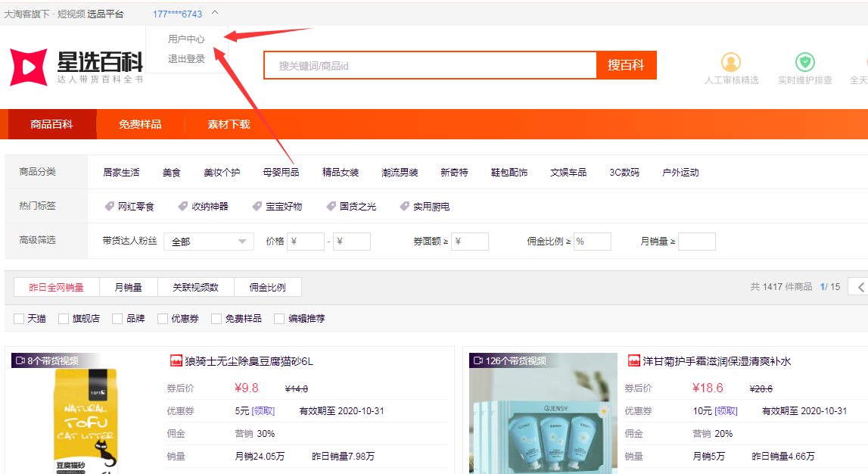Check the 免费样品 filter checkbox
This screenshot has width=868, height=474.
tap(216, 319)
